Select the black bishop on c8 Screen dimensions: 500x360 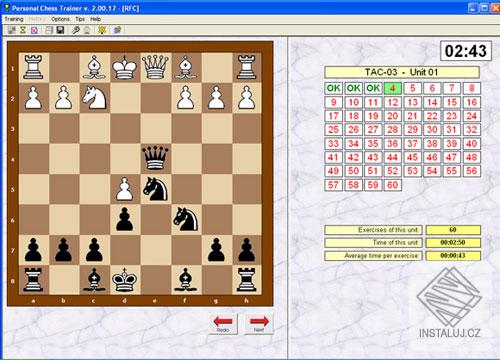point(94,280)
